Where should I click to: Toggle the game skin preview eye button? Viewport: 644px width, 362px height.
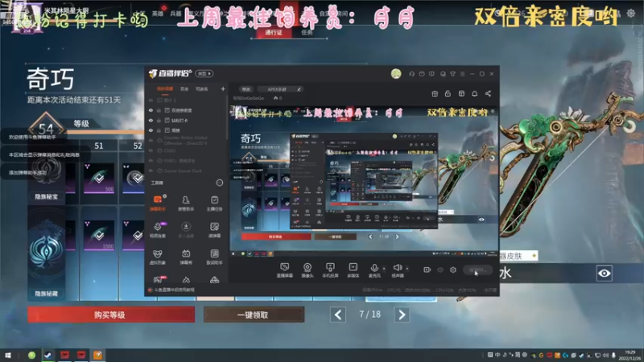pos(605,274)
